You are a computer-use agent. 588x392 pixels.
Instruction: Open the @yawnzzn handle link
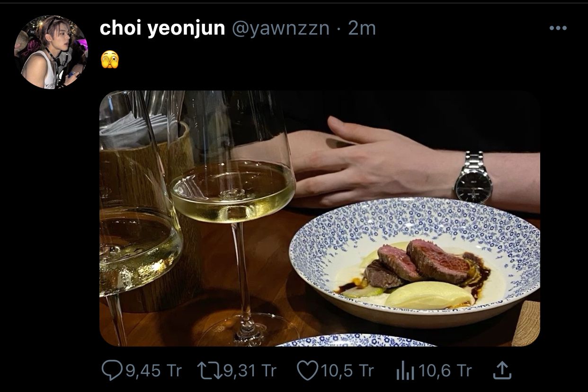[x=280, y=28]
